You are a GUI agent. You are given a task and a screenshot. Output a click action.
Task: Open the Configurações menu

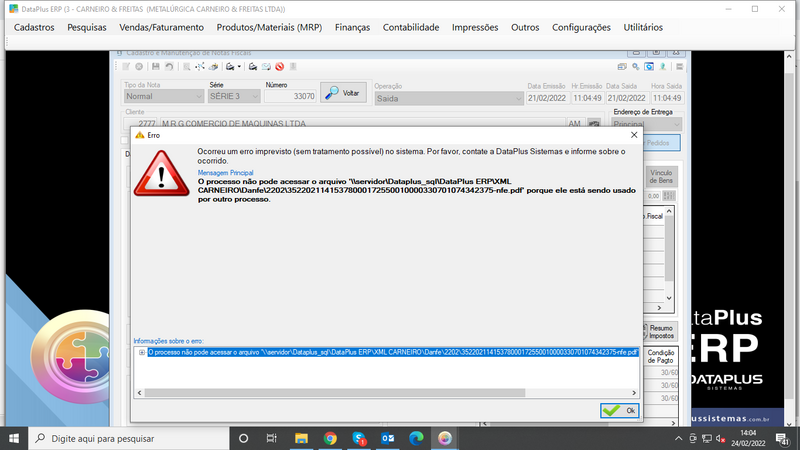(581, 28)
